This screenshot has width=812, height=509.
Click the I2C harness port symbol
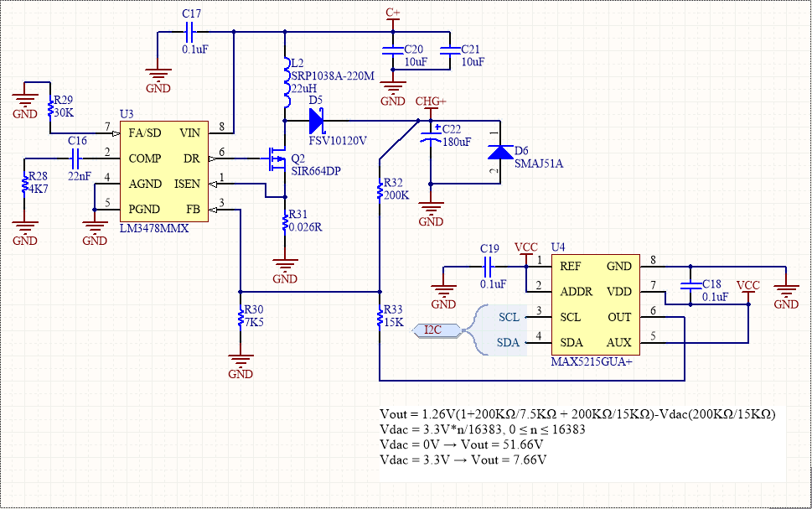pos(436,331)
